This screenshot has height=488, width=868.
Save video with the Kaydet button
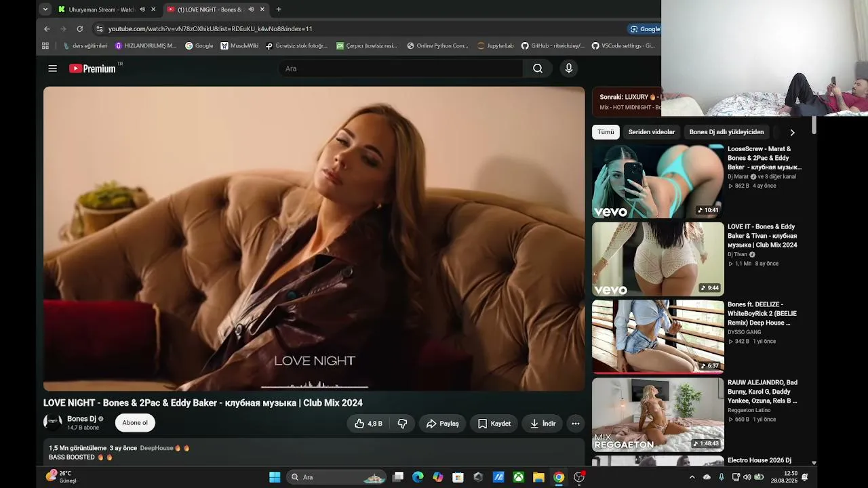(494, 424)
